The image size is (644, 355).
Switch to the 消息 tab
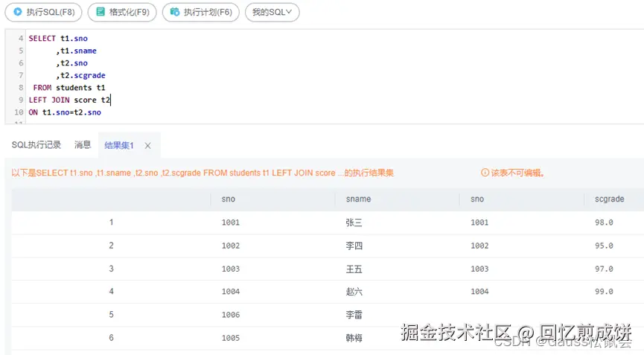point(83,145)
